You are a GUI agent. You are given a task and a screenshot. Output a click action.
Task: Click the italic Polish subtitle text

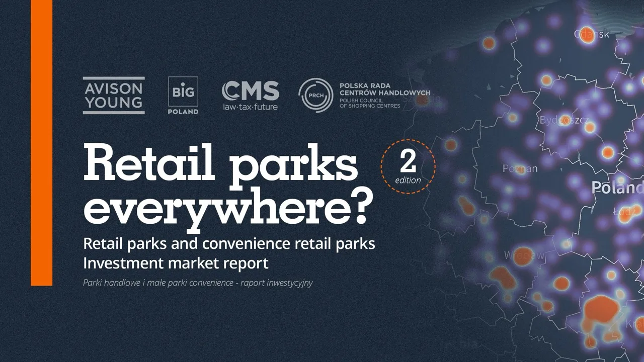coord(198,283)
